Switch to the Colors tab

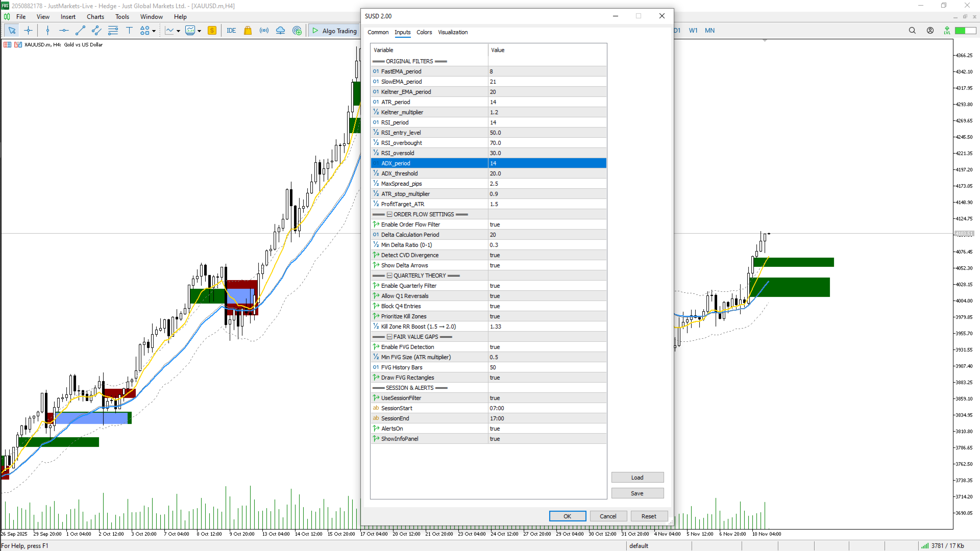click(424, 32)
